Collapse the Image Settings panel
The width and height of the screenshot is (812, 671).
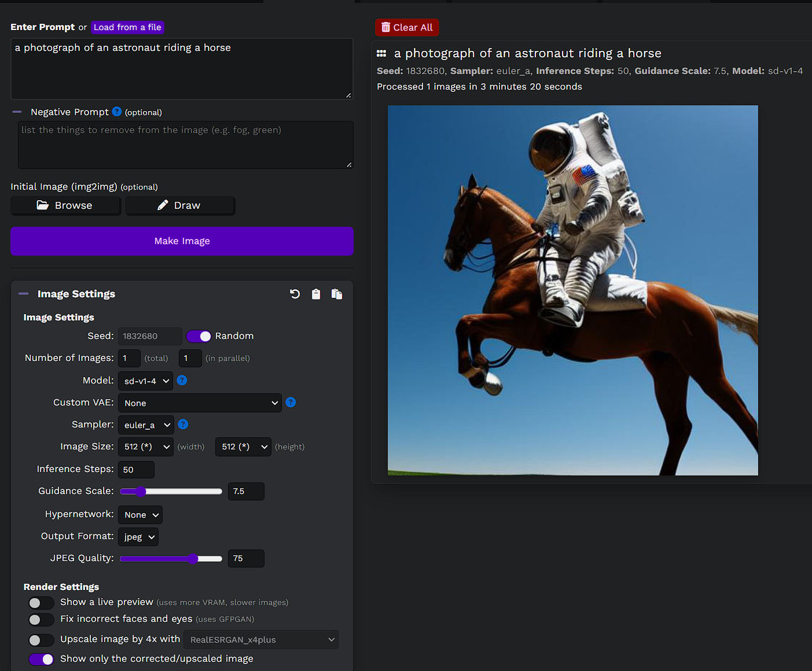tap(23, 294)
